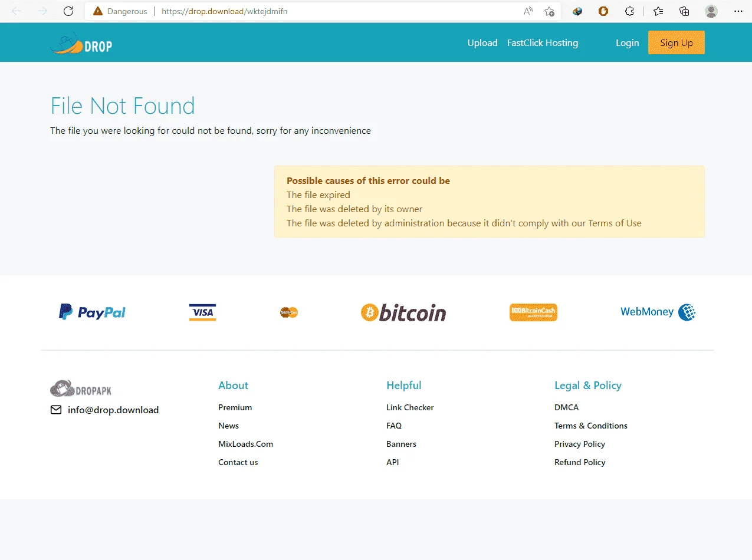Click the Dangerous site warning icon

pyautogui.click(x=98, y=11)
